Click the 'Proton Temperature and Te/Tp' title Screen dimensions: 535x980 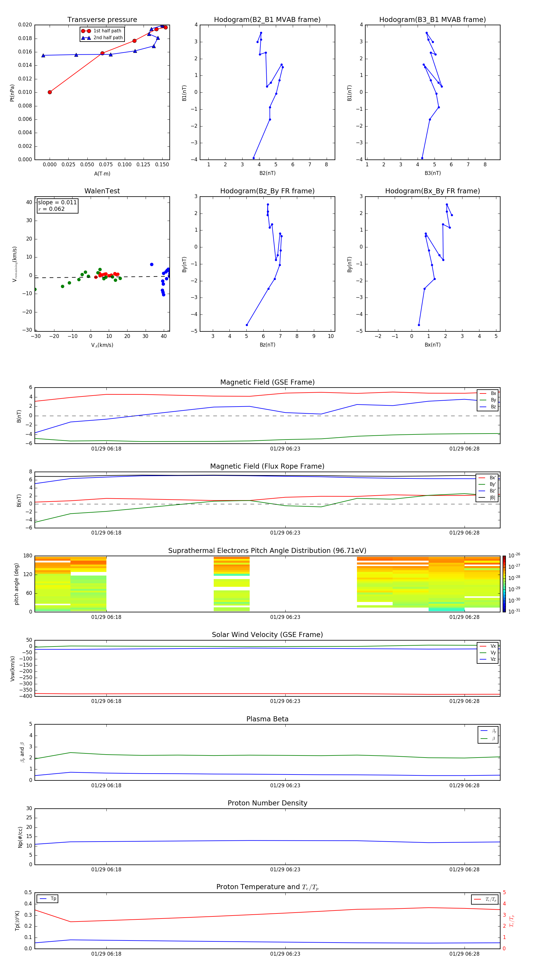(x=267, y=887)
